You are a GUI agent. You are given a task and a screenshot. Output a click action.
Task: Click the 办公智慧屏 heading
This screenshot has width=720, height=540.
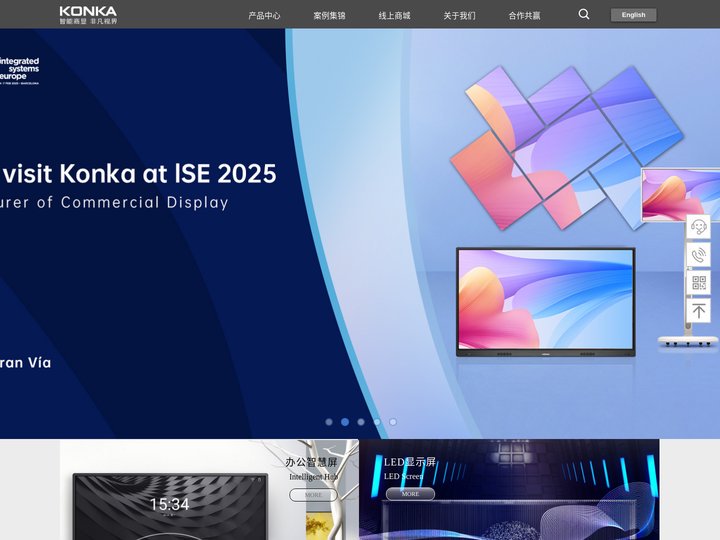[311, 462]
